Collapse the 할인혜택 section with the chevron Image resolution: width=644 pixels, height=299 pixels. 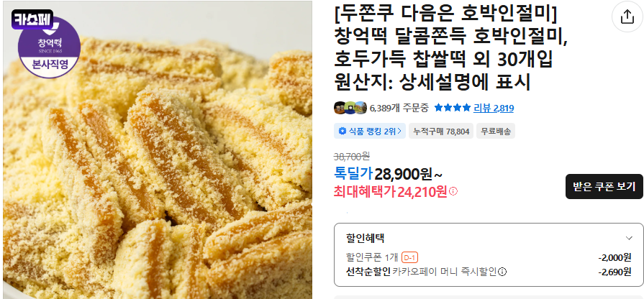point(629,239)
